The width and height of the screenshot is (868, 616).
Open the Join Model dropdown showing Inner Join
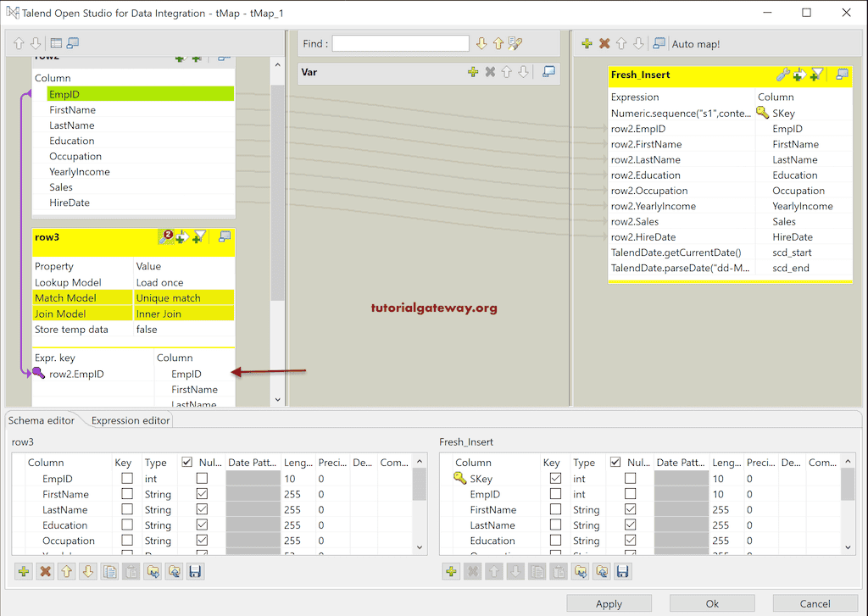coord(181,314)
